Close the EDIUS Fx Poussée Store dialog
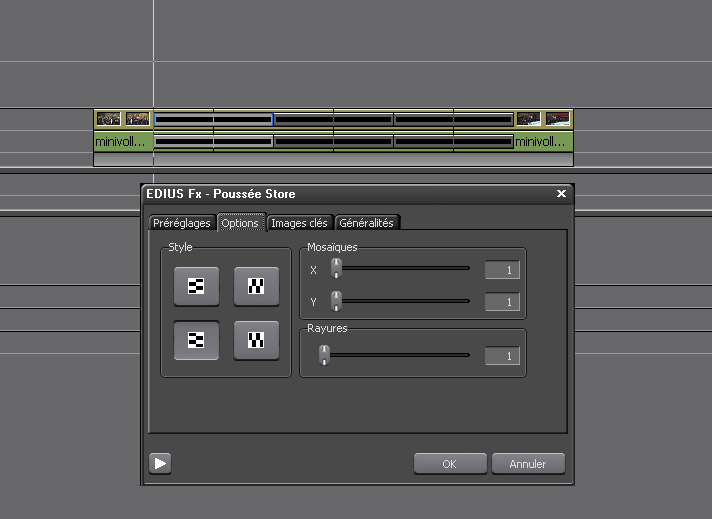The image size is (712, 519). pyautogui.click(x=561, y=193)
